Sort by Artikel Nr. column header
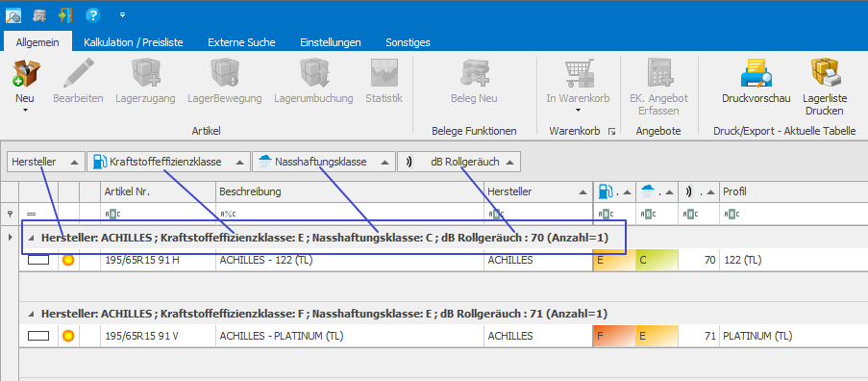Screen dimensions: 868x381 click(x=158, y=191)
